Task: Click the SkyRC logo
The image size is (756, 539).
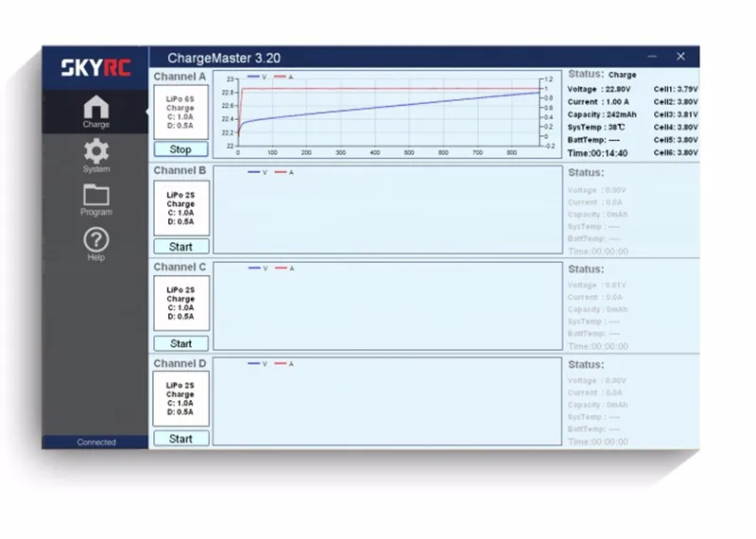Action: tap(96, 67)
